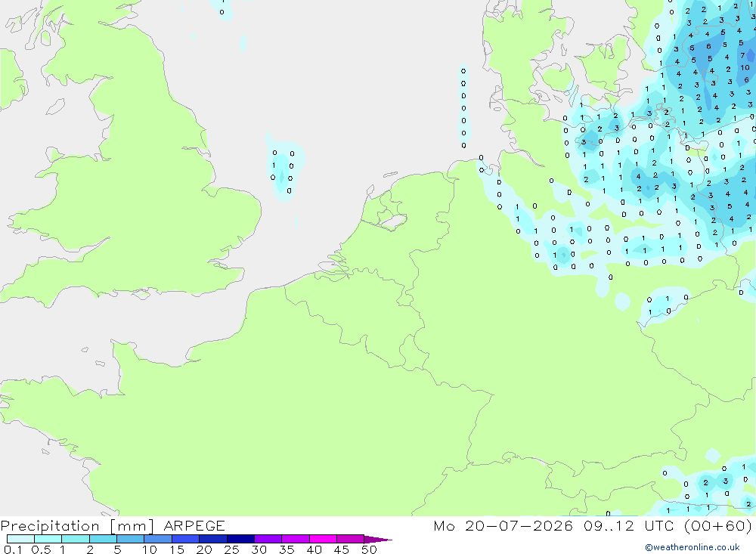
Task: Open the weatheronline.co.uk copyright link
Action: pos(692,547)
